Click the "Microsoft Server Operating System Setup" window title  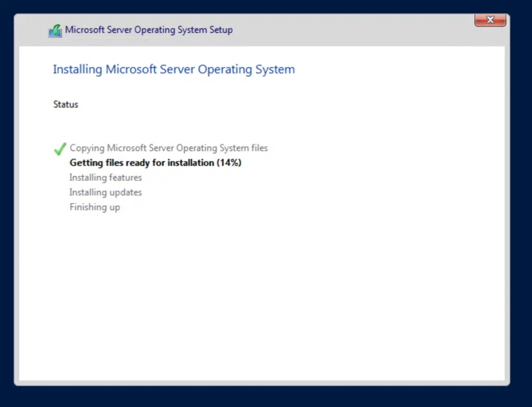click(149, 30)
